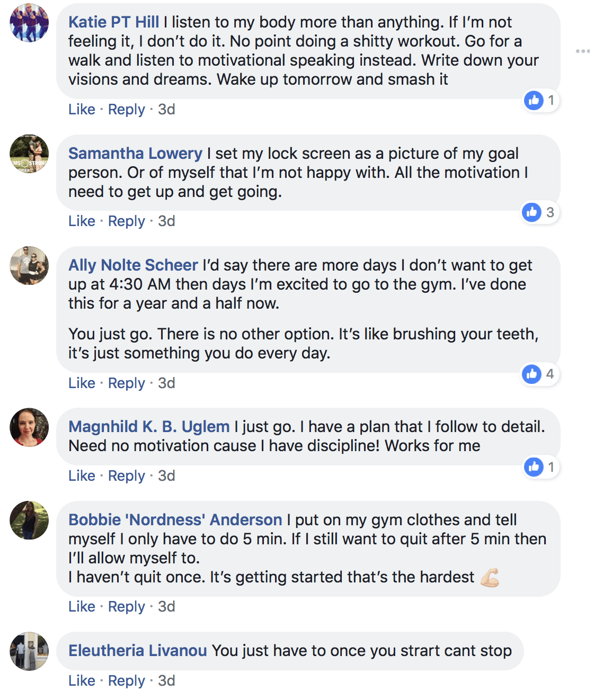The height and width of the screenshot is (700, 603).
Task: Like Katie PT Hill's comment
Action: (82, 110)
